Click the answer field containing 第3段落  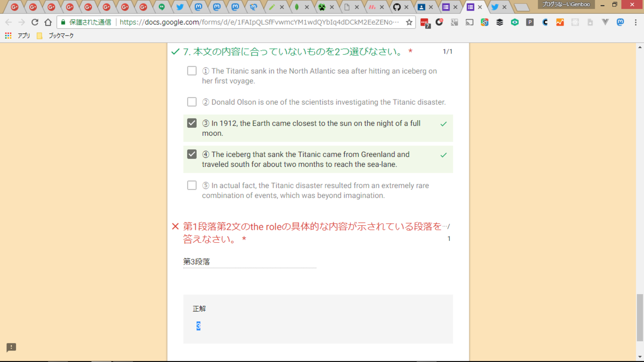[250, 261]
